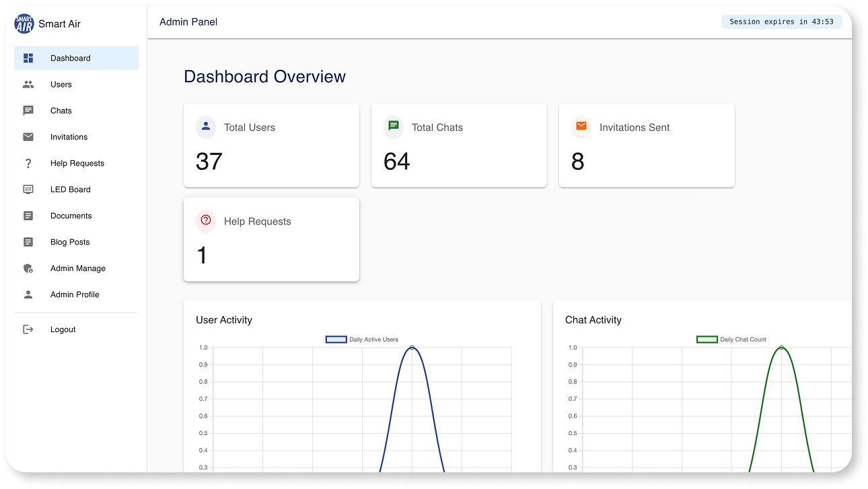Select LED Board in the sidebar
868x489 pixels.
[x=77, y=189]
